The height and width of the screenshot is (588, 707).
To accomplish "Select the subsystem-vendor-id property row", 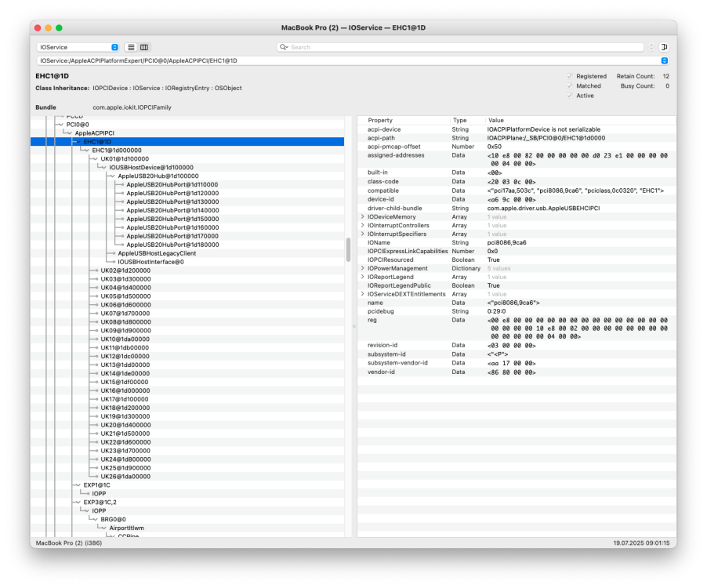I will pyautogui.click(x=517, y=363).
